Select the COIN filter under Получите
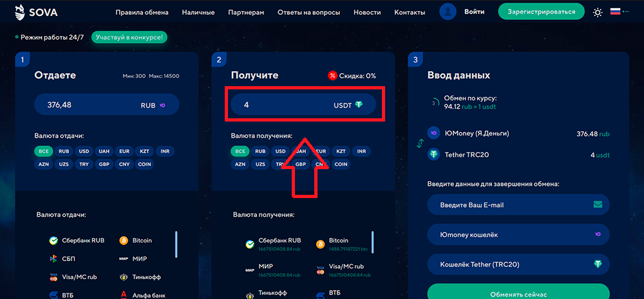 tap(341, 164)
